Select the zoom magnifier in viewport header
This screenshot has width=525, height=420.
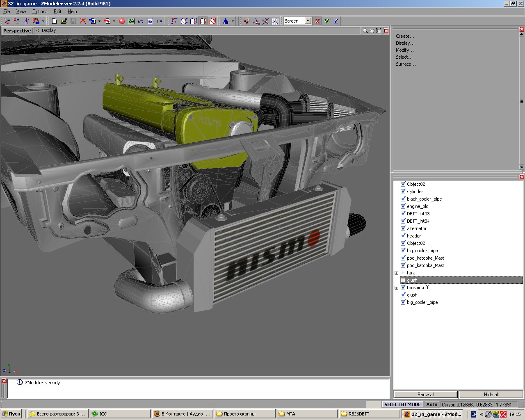[365, 31]
